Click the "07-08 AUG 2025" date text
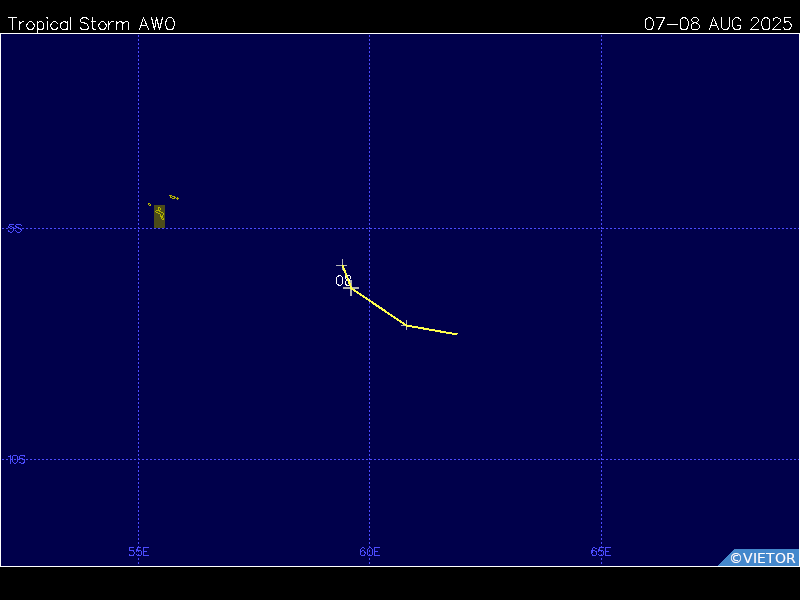Image resolution: width=800 pixels, height=600 pixels. coord(717,24)
